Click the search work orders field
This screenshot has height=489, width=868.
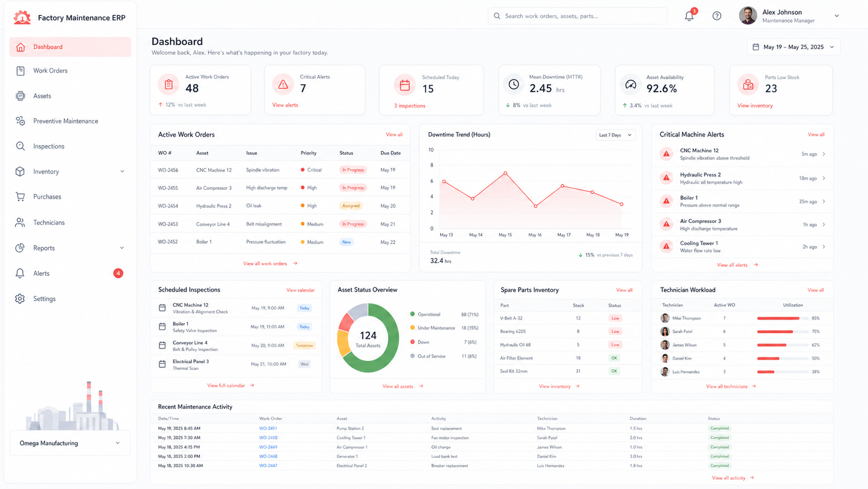coord(577,16)
